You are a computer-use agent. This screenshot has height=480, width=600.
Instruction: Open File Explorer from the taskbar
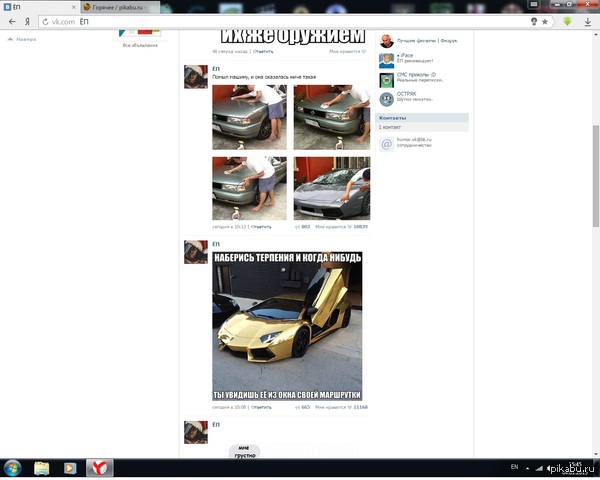pos(42,468)
